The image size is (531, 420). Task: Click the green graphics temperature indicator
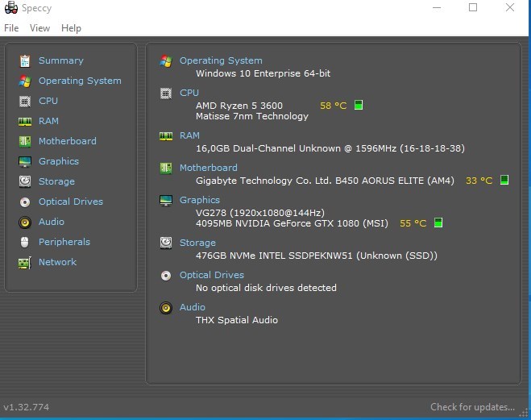[438, 222]
